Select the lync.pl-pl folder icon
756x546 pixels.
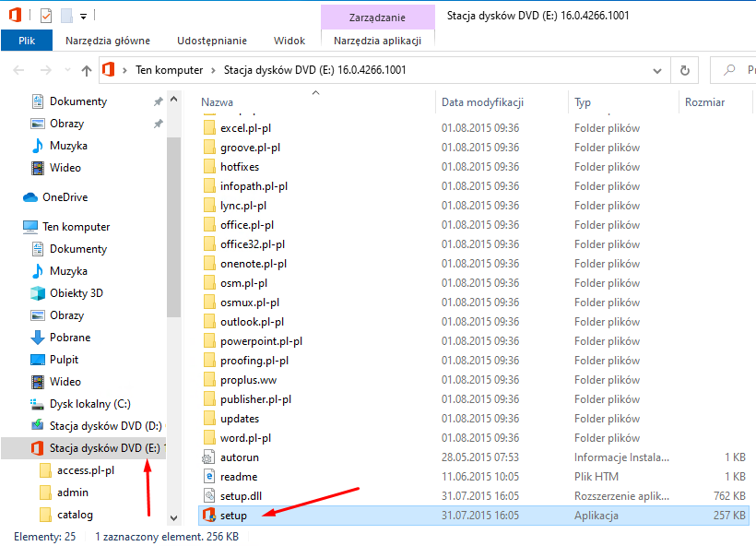pos(209,206)
